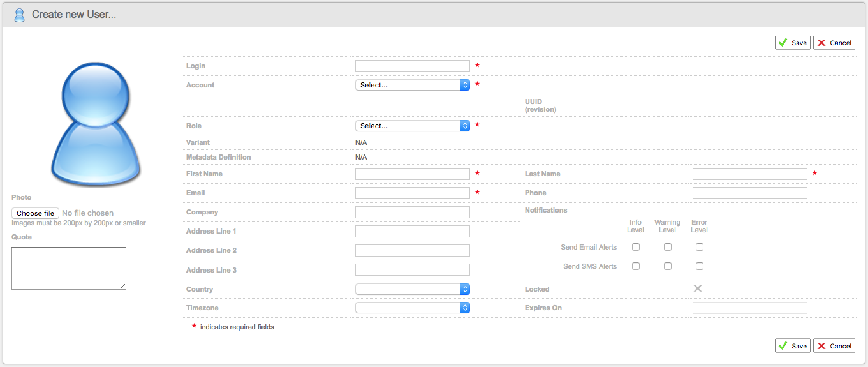Enable Error Level SMS alerts checkbox
Screen dimensions: 868x367
(x=700, y=266)
